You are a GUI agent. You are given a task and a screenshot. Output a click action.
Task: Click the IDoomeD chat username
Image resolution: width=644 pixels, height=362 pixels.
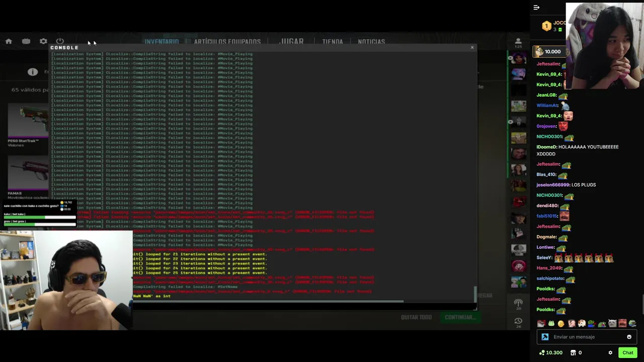point(546,147)
